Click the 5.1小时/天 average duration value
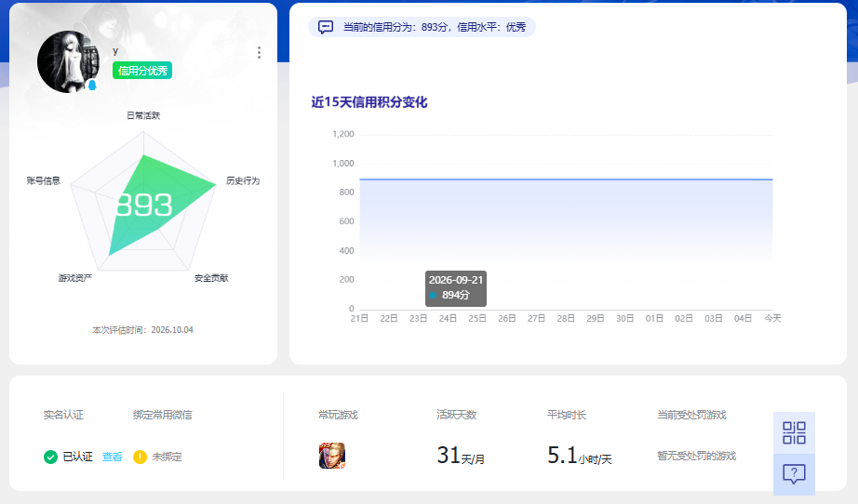 pos(580,456)
